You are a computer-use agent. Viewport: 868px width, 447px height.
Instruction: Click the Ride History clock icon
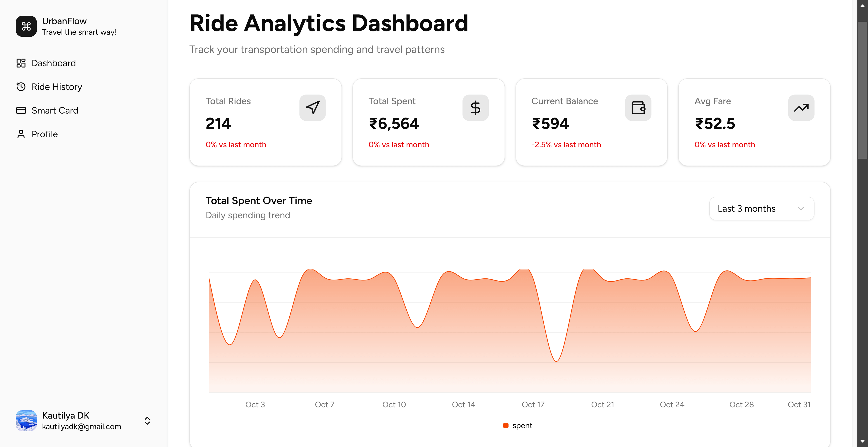(21, 87)
